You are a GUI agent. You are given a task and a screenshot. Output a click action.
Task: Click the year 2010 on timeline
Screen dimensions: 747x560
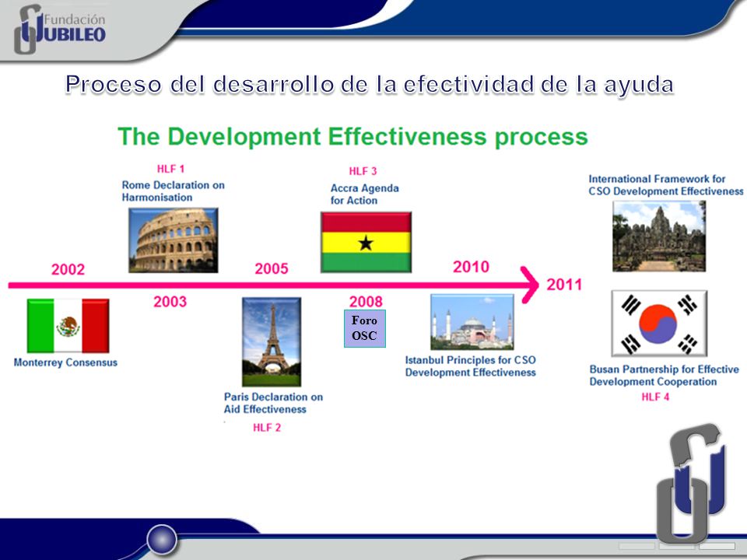[x=472, y=267]
